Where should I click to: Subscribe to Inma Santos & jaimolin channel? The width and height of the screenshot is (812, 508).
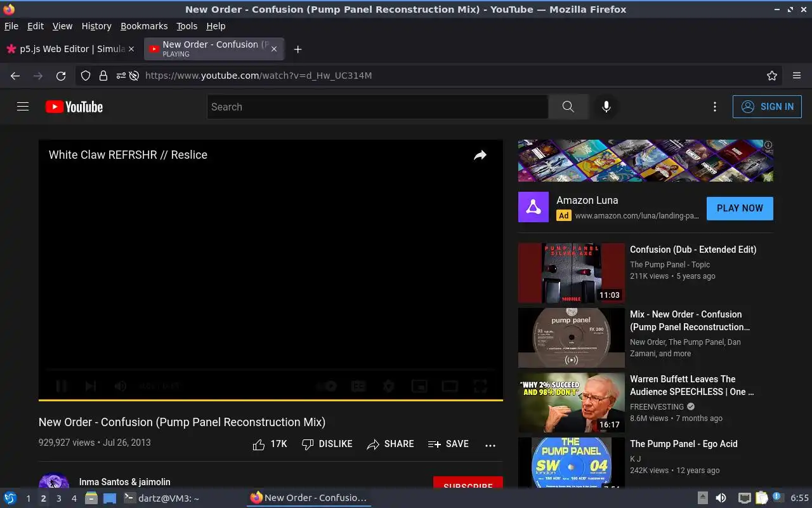(468, 483)
